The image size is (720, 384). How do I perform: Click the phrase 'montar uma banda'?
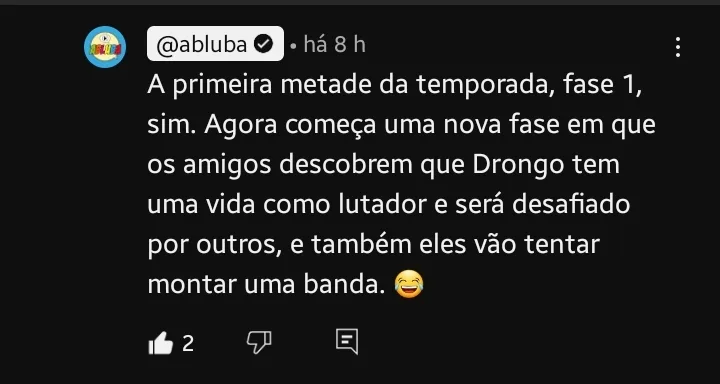265,285
